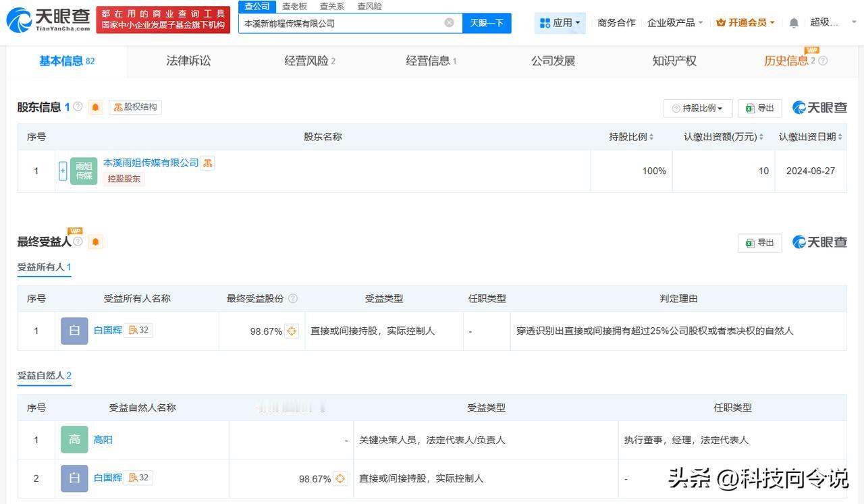
Task: Click the TianYanCha logo at top left
Action: coord(48,20)
